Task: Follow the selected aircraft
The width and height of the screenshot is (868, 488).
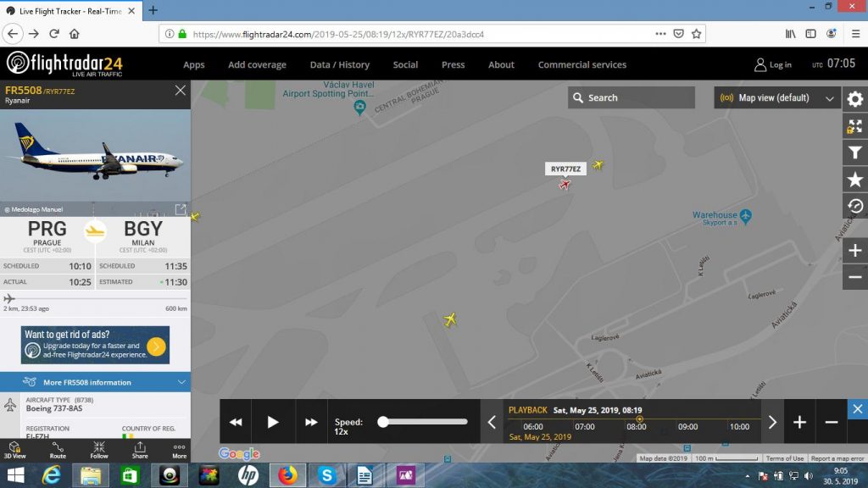Action: coord(99,451)
